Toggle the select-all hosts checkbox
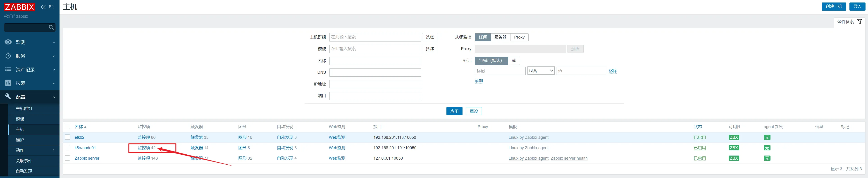 point(67,127)
